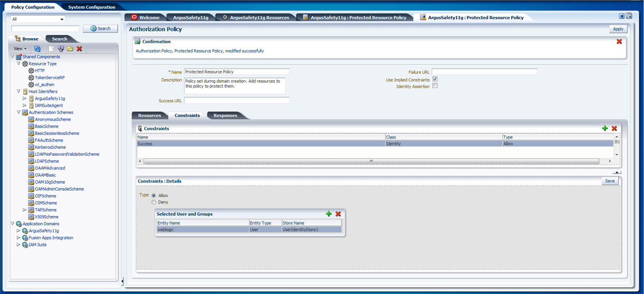Open TokenServiceRP resource type
Screen dimensions: 644x294
[50, 78]
